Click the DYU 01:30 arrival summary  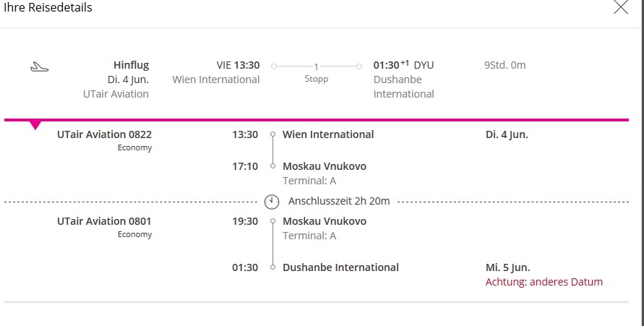click(403, 65)
